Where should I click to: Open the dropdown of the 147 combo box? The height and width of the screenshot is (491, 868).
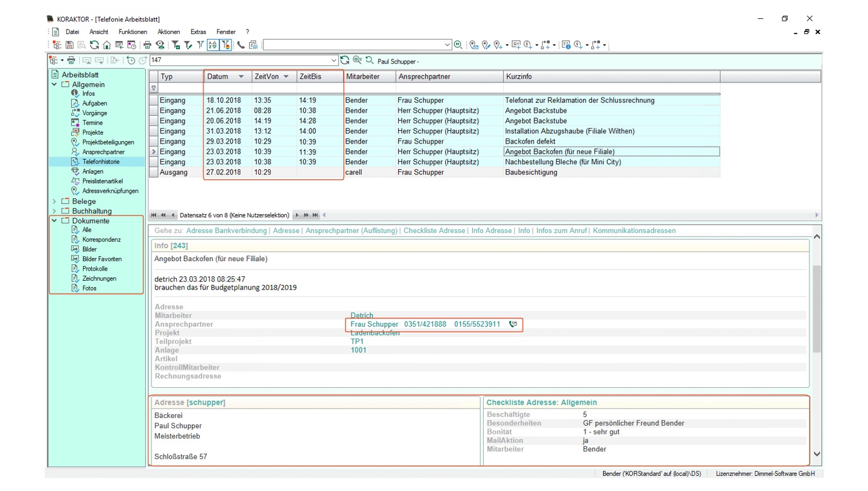pyautogui.click(x=333, y=60)
